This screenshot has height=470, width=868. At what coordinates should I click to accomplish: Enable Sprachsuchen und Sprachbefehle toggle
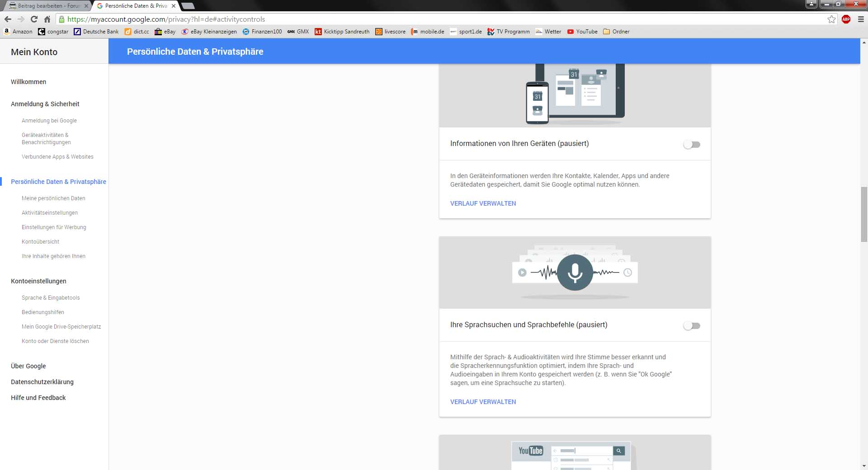click(692, 326)
